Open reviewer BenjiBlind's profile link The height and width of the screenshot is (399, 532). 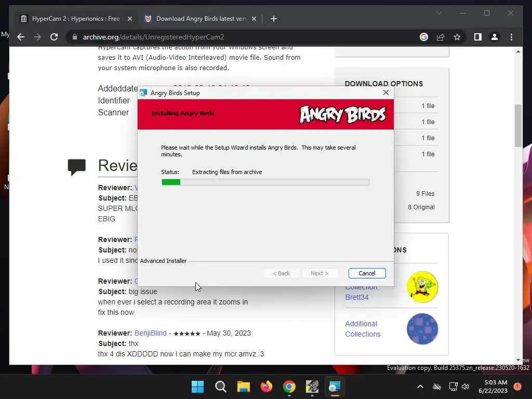coord(150,333)
